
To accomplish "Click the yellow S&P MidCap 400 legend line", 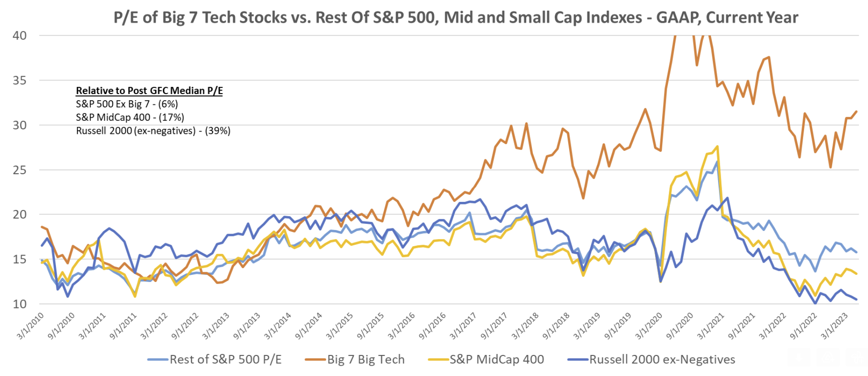I will point(438,359).
